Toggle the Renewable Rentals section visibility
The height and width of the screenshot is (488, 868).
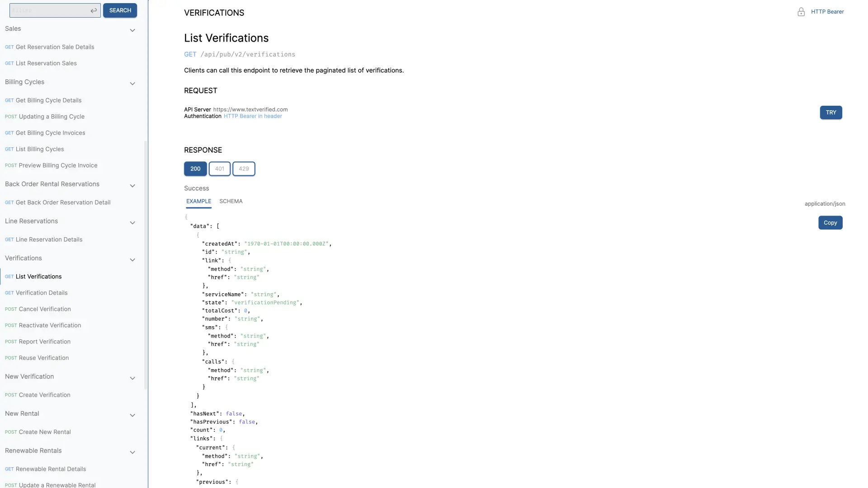pos(132,452)
